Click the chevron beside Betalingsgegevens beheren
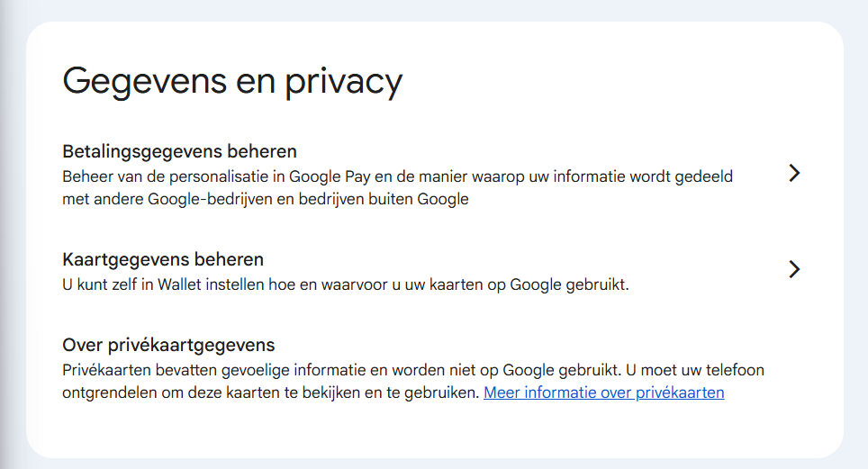This screenshot has height=469, width=868. 793,174
